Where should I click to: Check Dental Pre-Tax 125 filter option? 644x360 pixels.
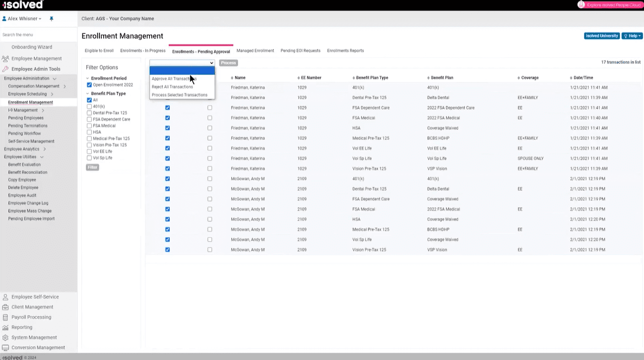pos(89,113)
